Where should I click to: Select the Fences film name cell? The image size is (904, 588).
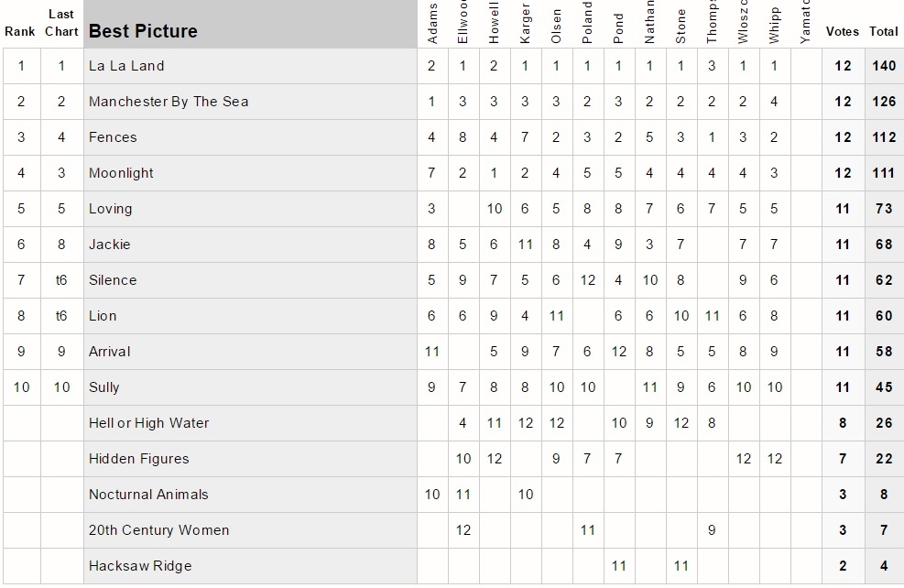pyautogui.click(x=250, y=137)
